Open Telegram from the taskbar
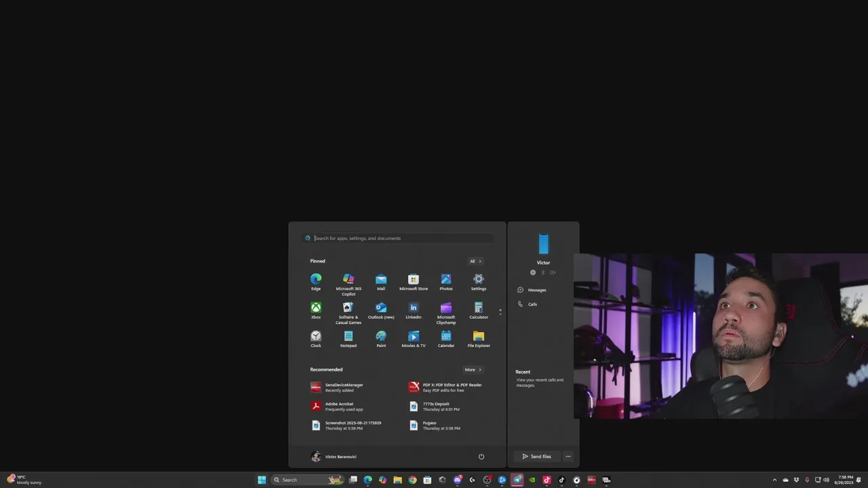The image size is (868, 488). click(517, 480)
